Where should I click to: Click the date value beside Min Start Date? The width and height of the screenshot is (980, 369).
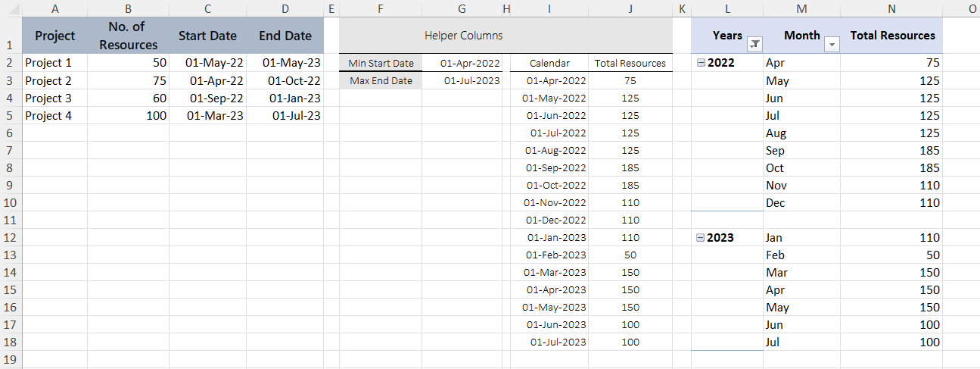(462, 63)
